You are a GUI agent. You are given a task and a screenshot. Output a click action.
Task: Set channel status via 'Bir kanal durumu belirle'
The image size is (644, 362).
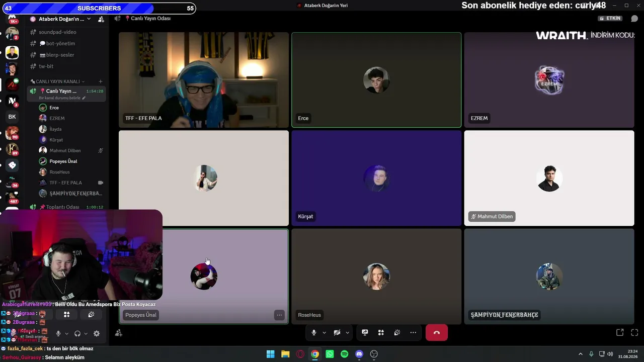(62, 98)
